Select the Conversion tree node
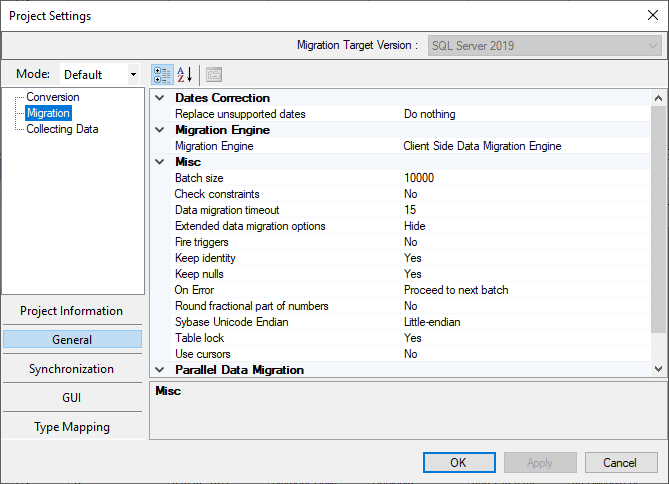 point(53,97)
